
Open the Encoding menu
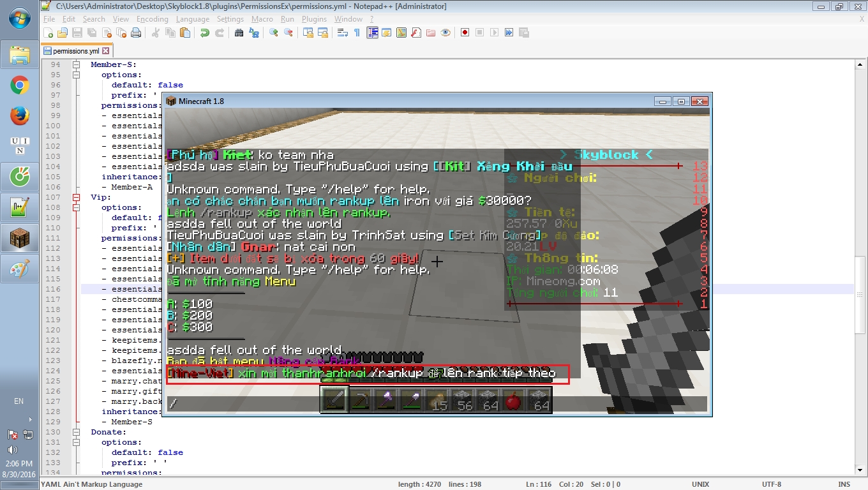[153, 19]
